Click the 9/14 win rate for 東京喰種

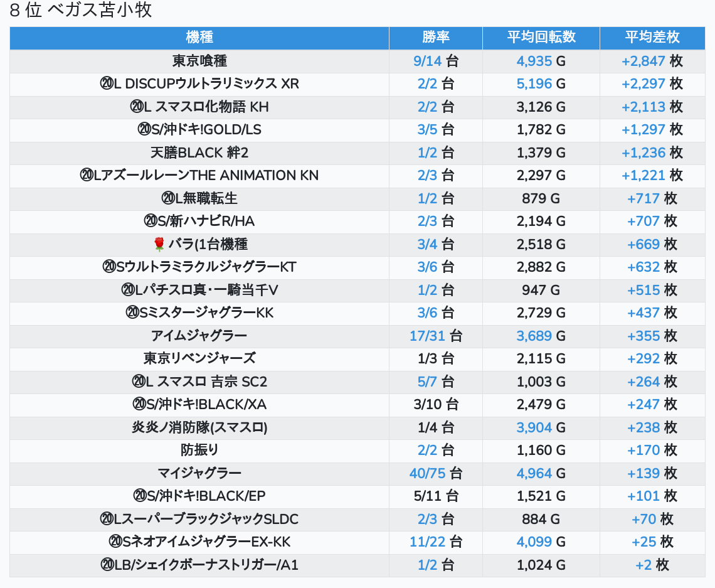pyautogui.click(x=428, y=61)
